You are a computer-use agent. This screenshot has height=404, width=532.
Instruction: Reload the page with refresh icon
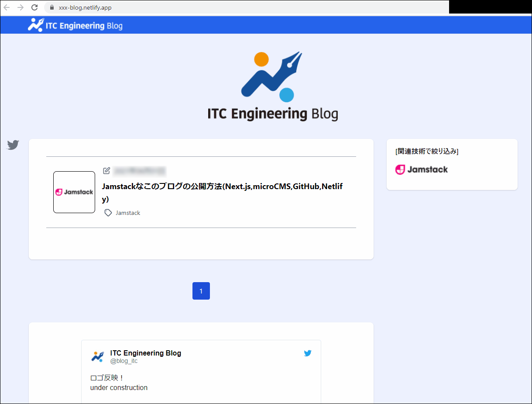coord(34,7)
